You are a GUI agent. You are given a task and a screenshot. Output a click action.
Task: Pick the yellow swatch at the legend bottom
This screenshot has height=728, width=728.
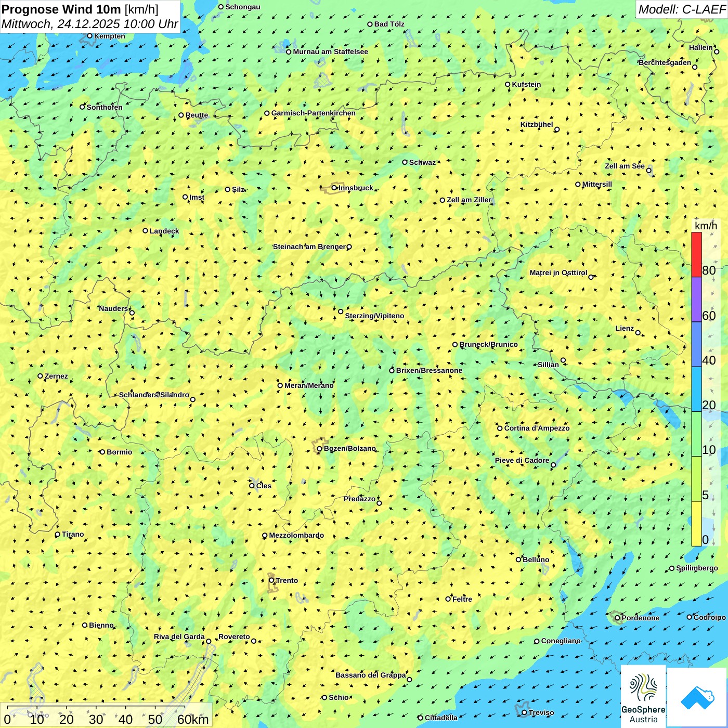point(696,524)
